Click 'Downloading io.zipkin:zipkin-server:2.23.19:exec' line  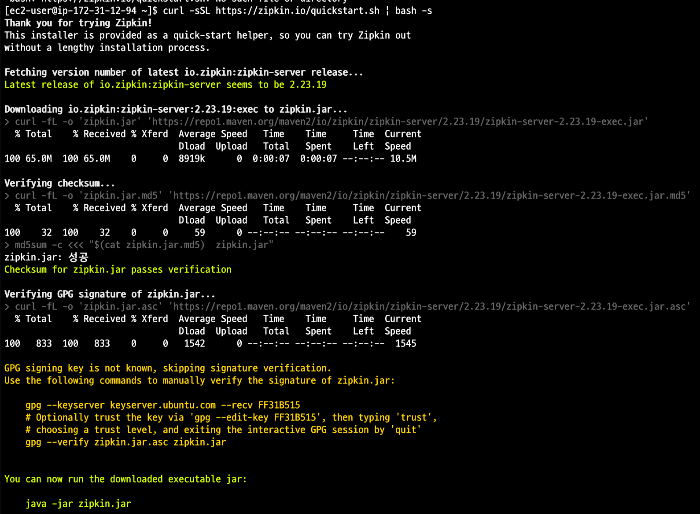coord(175,109)
